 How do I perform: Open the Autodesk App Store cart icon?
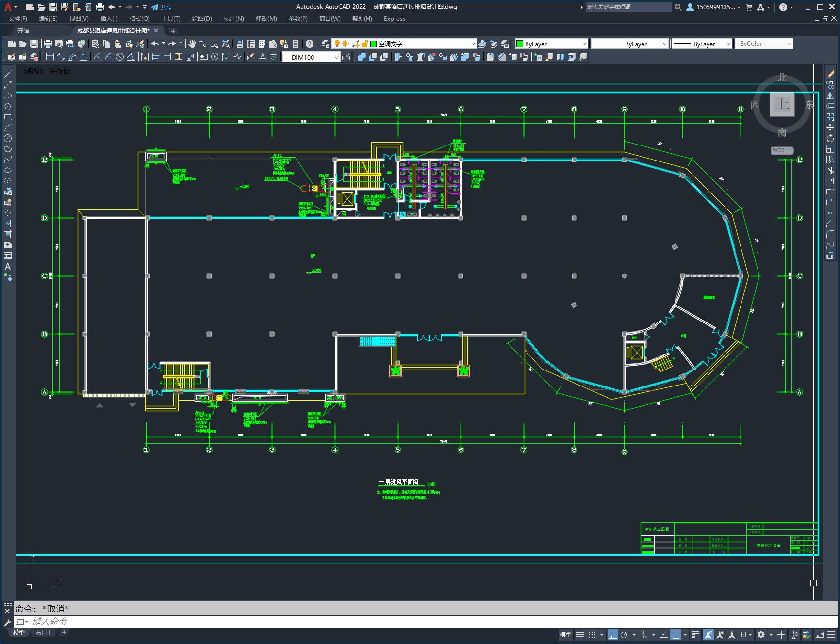click(x=749, y=7)
